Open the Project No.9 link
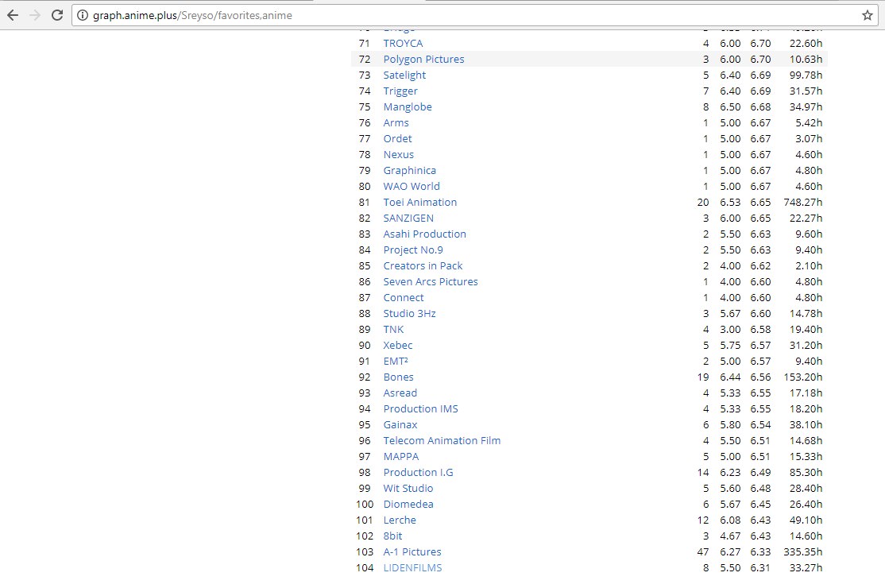This screenshot has width=885, height=588. [x=413, y=250]
